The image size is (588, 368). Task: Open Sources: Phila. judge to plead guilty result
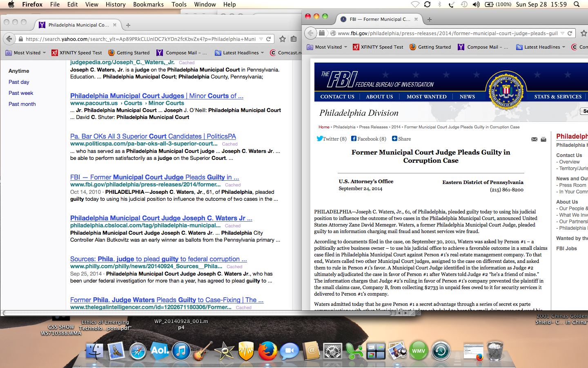click(x=158, y=259)
